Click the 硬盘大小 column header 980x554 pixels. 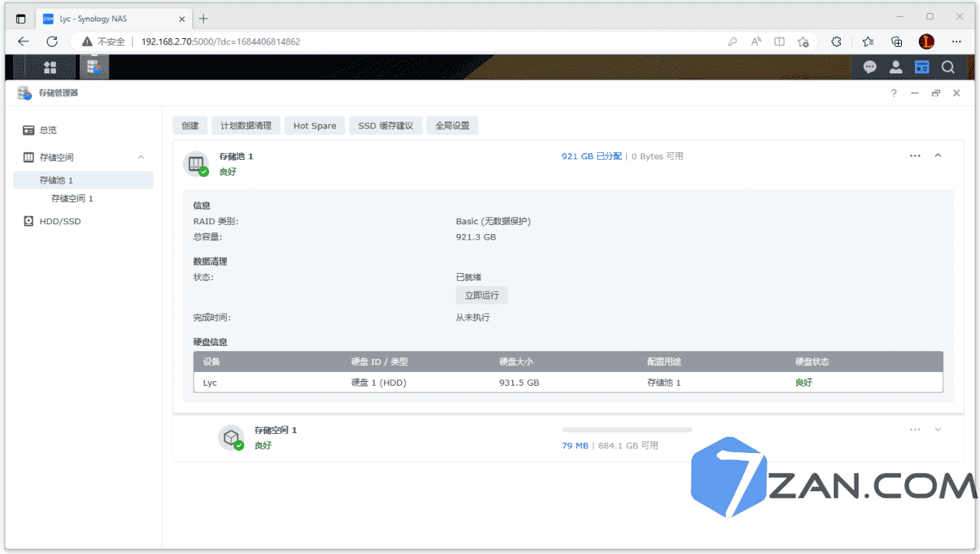[x=516, y=361]
